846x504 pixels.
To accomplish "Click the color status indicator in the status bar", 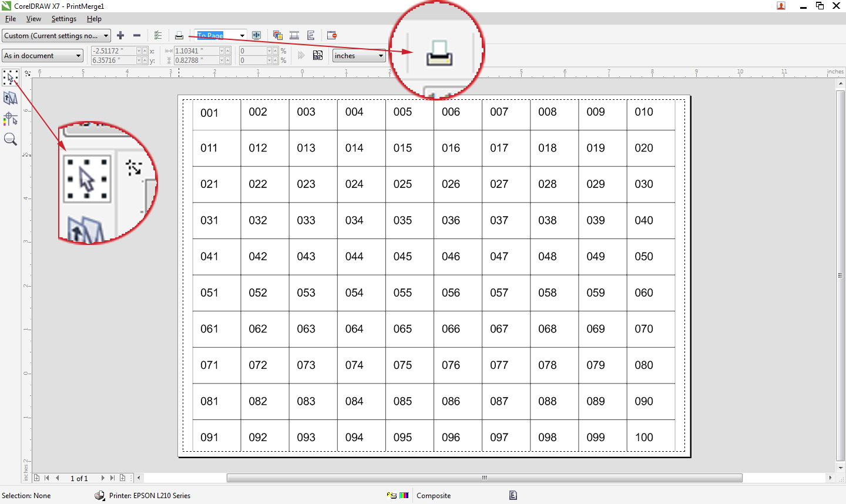I will point(404,496).
